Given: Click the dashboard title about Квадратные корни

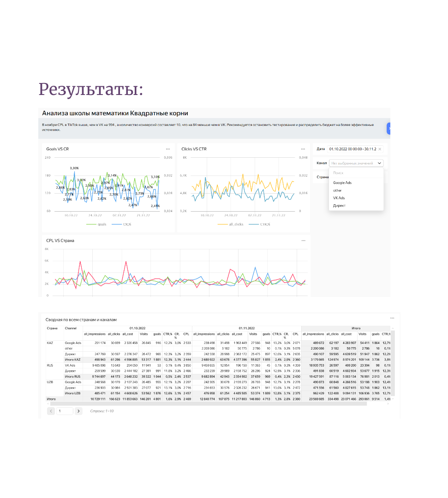Looking at the screenshot, I should pyautogui.click(x=115, y=113).
